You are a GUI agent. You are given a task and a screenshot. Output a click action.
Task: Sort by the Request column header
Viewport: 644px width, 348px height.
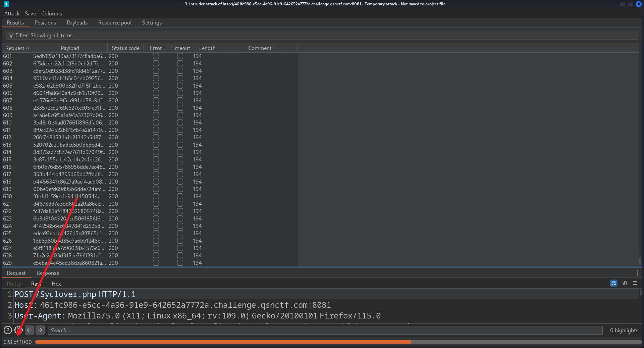17,48
